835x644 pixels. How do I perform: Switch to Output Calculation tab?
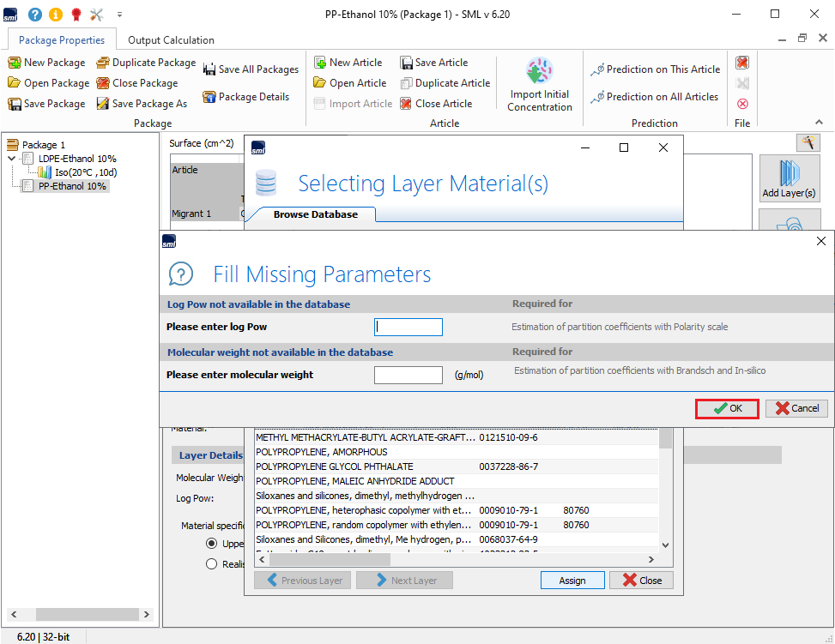171,40
